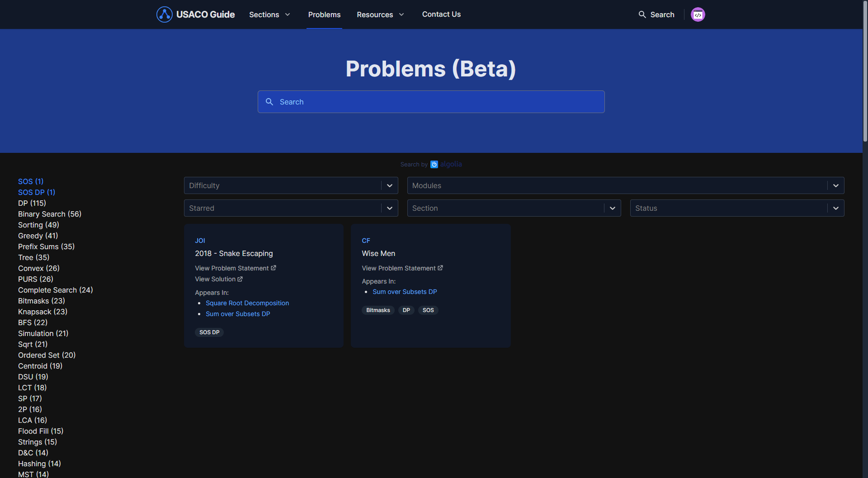
Task: Open the Sum over Subsets DP module link
Action: [x=404, y=291]
